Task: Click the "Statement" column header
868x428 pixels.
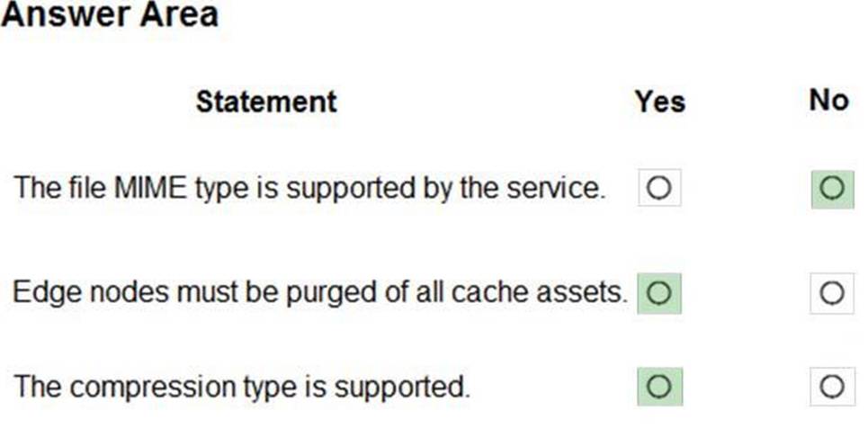Action: point(266,101)
